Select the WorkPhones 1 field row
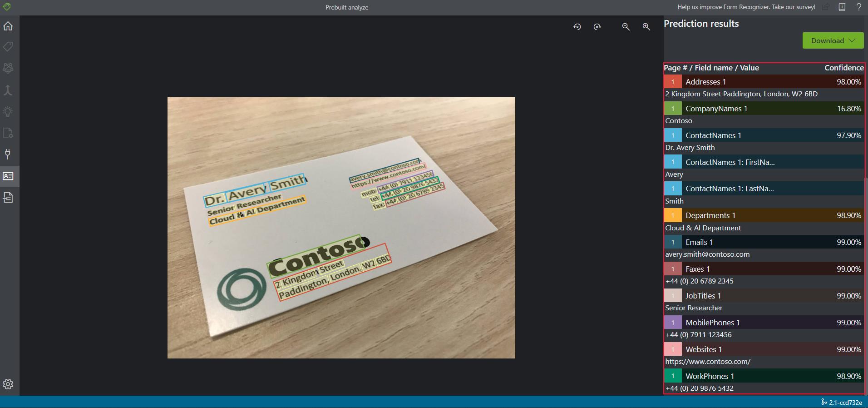The image size is (868, 408). (x=764, y=376)
